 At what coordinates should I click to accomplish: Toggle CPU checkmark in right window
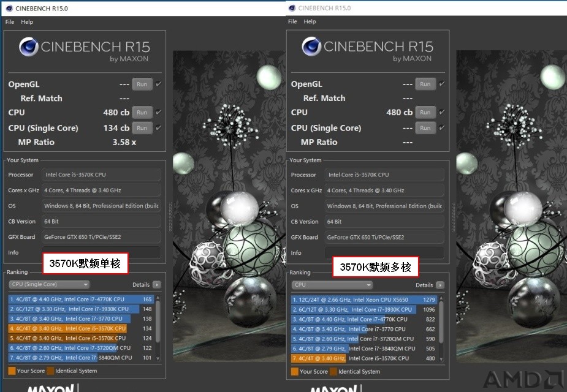pos(441,112)
